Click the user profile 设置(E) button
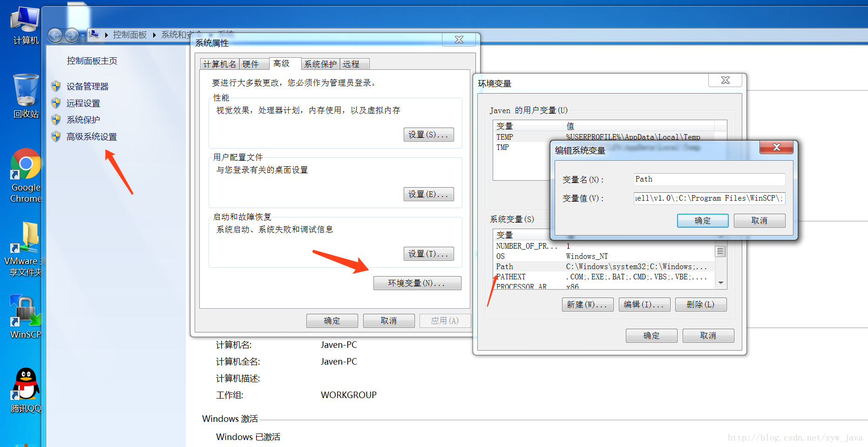 [x=428, y=194]
